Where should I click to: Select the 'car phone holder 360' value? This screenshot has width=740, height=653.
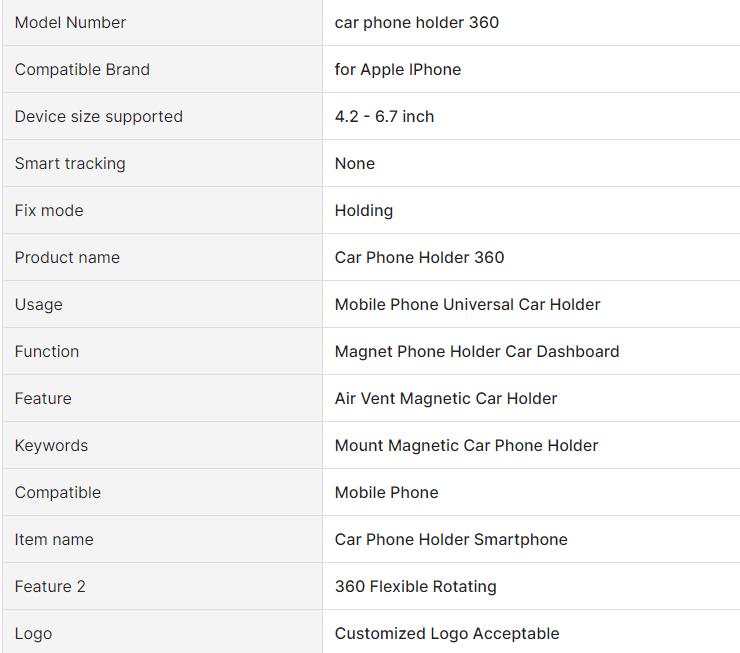416,22
